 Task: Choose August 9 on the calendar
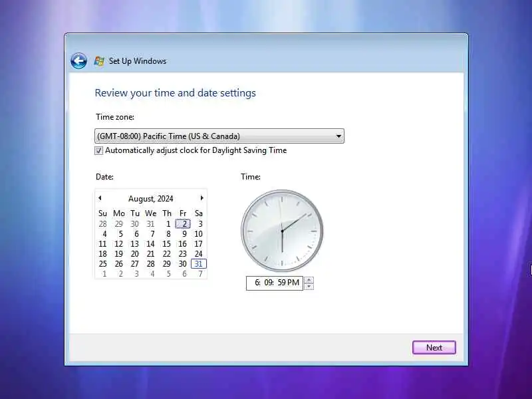(184, 234)
